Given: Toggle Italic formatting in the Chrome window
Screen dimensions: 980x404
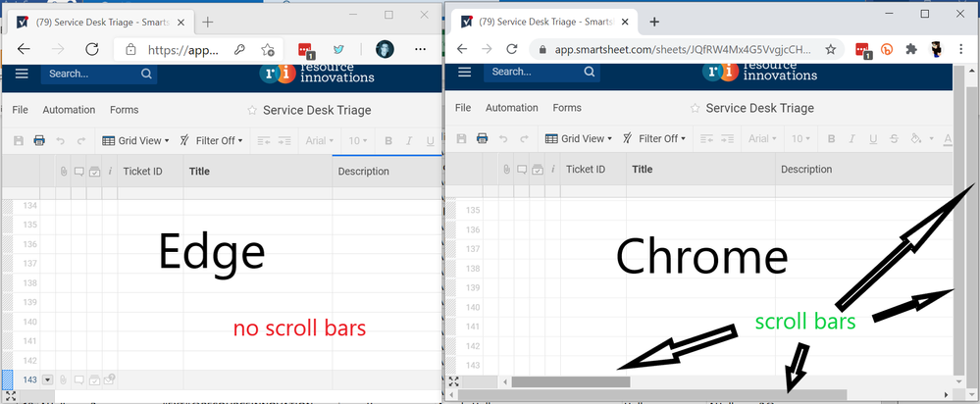Looking at the screenshot, I should (851, 138).
